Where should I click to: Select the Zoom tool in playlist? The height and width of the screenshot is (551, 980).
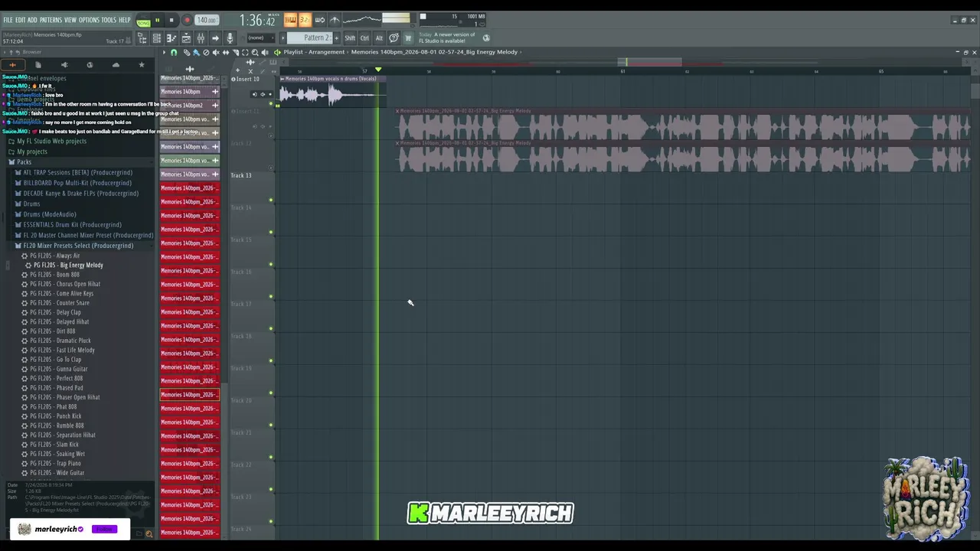[255, 52]
